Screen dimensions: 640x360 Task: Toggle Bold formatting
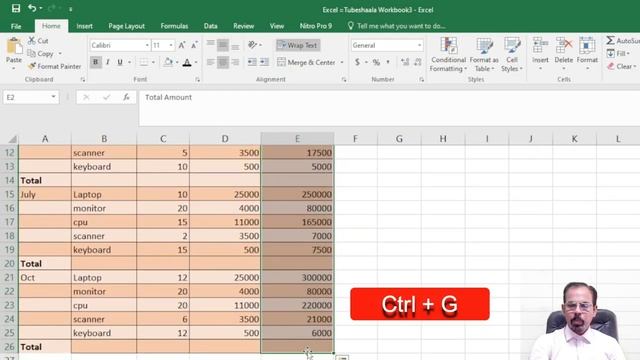96,62
